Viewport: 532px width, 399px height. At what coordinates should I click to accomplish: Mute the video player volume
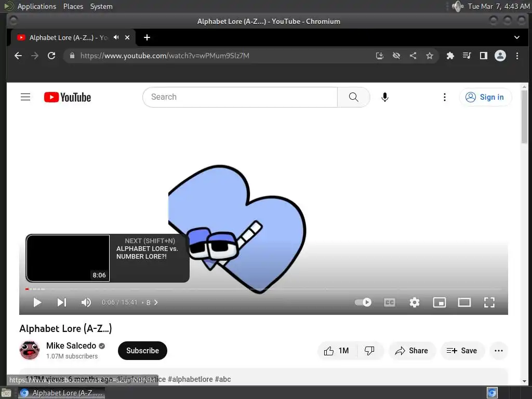point(86,302)
